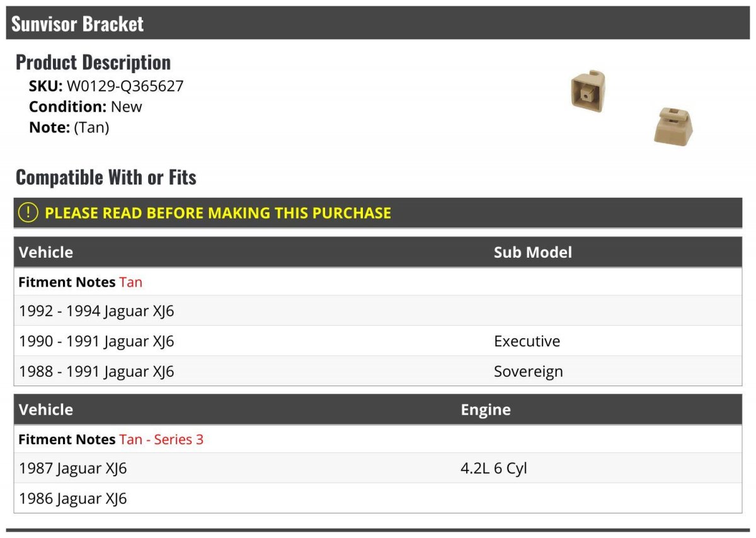Viewport: 756px width, 538px height.
Task: Click the Executive sub model cell
Action: point(527,341)
